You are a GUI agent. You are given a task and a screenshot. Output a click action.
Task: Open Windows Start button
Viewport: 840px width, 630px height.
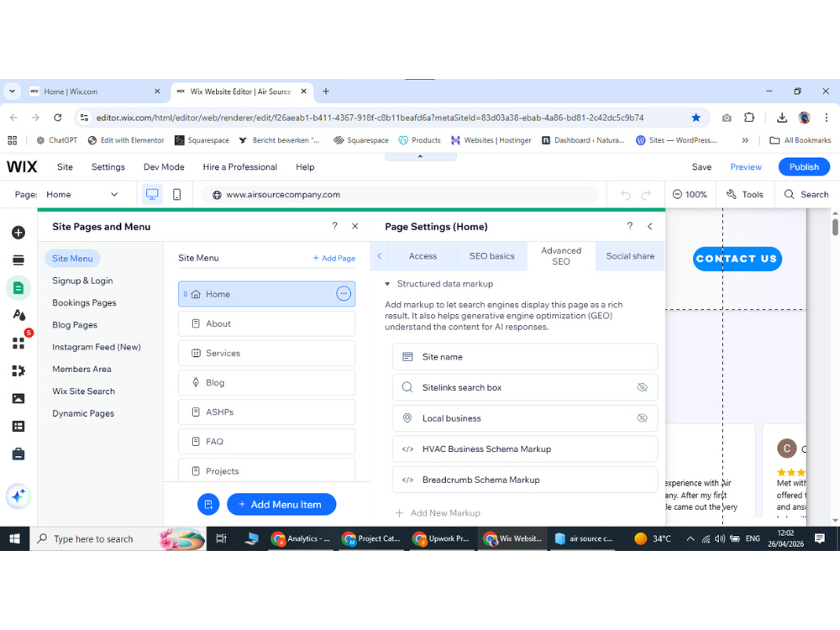point(14,538)
